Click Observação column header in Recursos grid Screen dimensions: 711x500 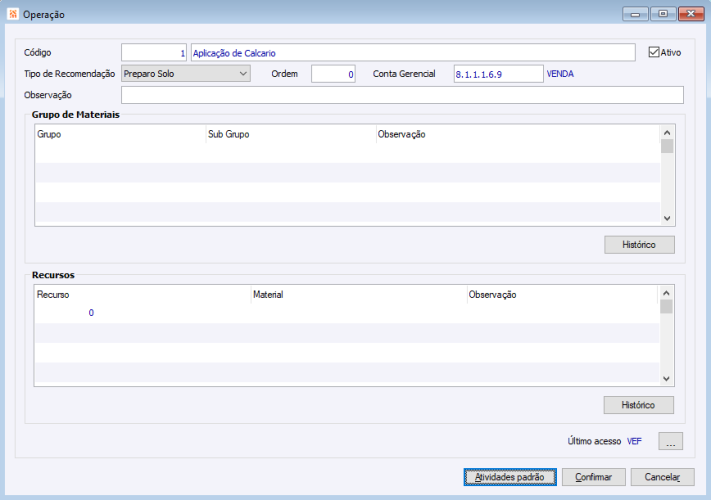pyautogui.click(x=563, y=295)
